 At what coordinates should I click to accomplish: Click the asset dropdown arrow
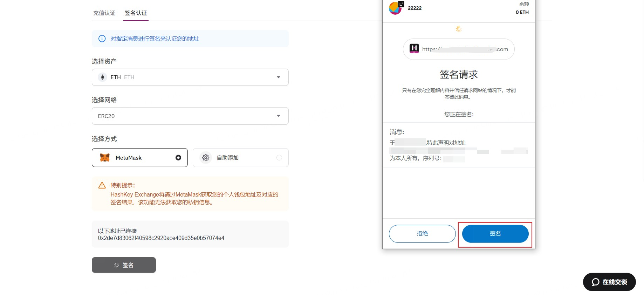279,77
